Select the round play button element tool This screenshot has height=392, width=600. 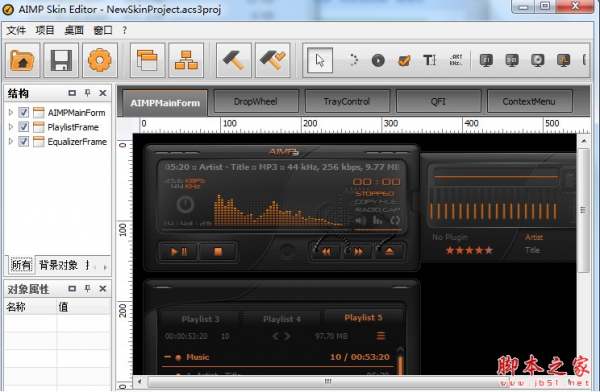[378, 60]
